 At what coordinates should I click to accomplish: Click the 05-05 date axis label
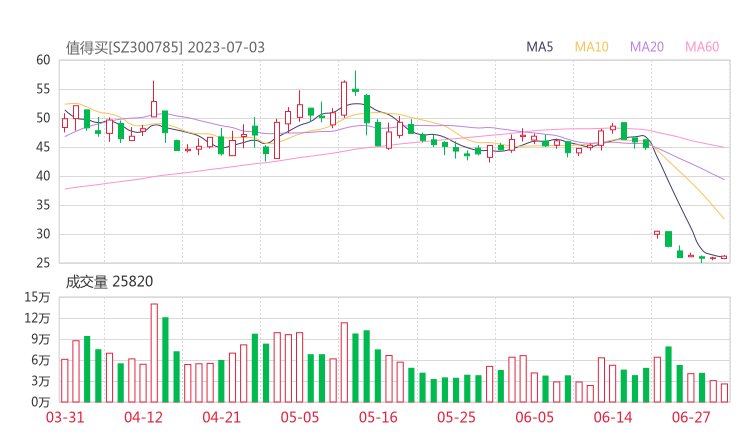pyautogui.click(x=300, y=417)
